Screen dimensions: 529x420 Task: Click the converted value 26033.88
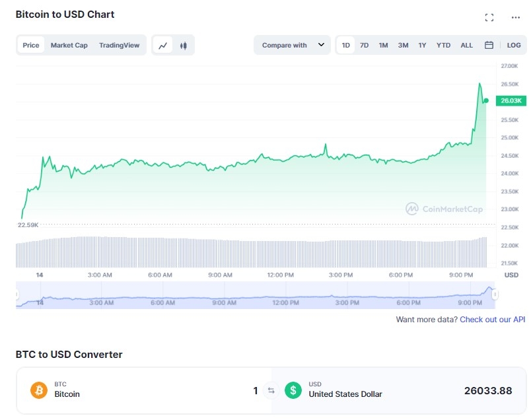[488, 391]
